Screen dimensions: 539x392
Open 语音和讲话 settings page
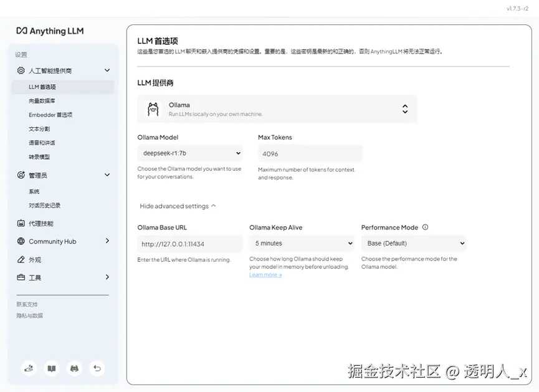[x=42, y=143]
